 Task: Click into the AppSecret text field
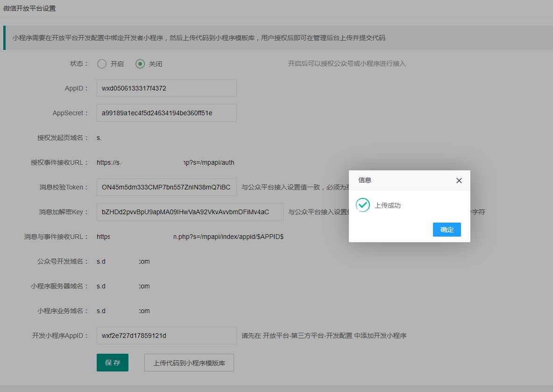(x=166, y=113)
